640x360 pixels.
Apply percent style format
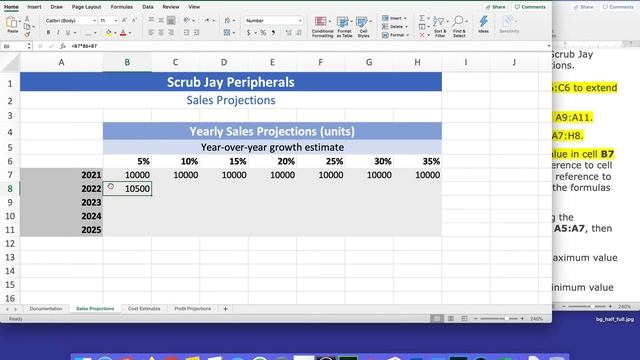(263, 33)
